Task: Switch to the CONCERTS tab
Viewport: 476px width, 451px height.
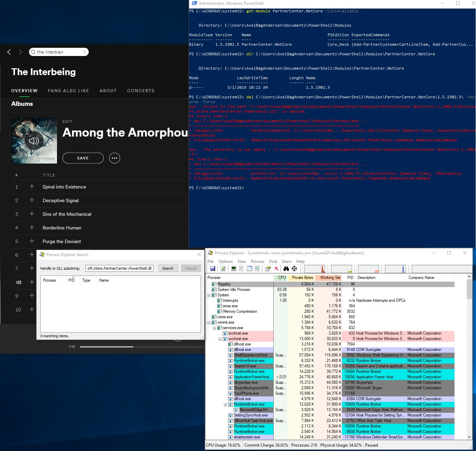Action: [141, 90]
